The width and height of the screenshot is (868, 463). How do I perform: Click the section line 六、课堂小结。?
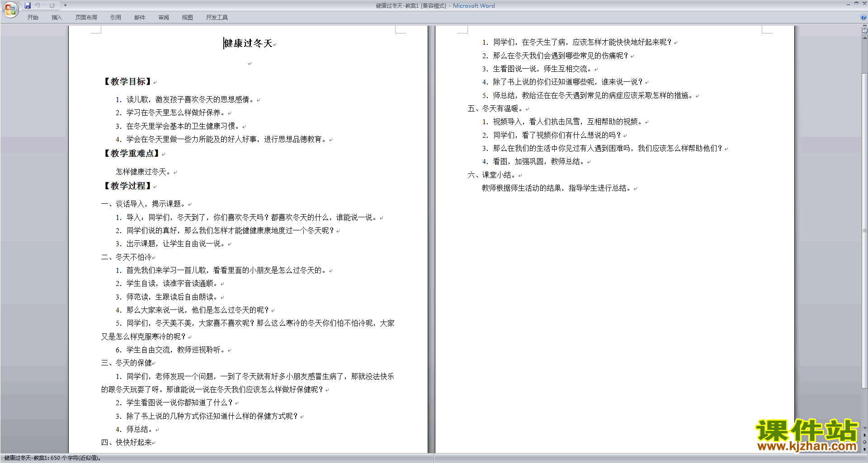(493, 175)
